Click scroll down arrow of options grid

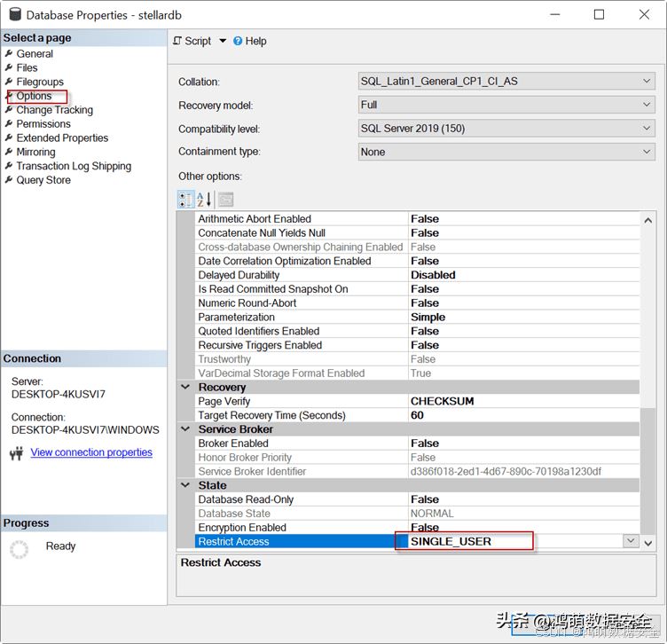[x=647, y=543]
